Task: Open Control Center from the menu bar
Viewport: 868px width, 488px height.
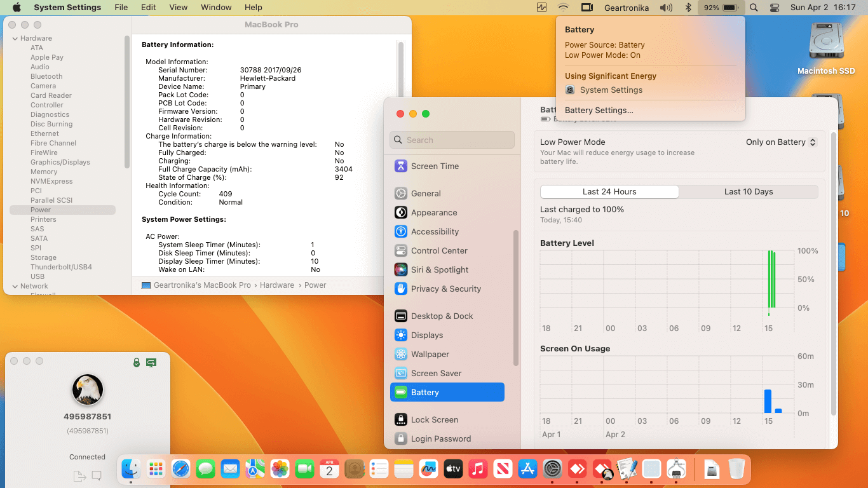Action: click(x=774, y=8)
